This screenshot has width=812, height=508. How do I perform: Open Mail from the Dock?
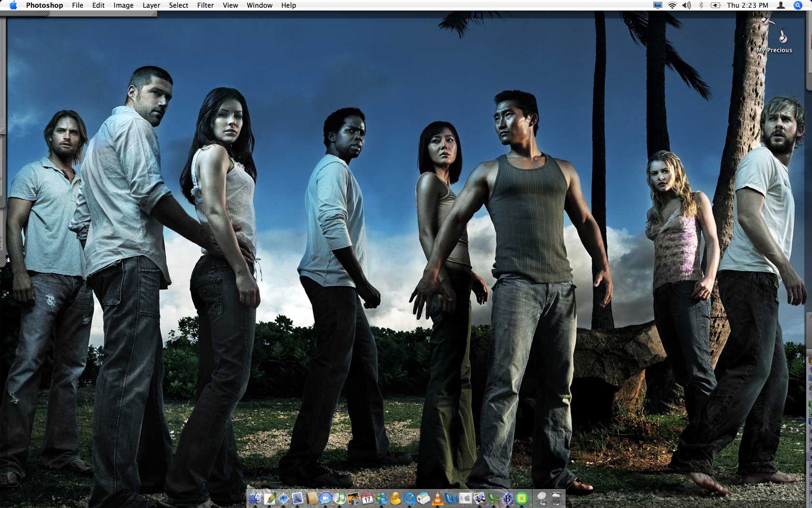point(297,498)
